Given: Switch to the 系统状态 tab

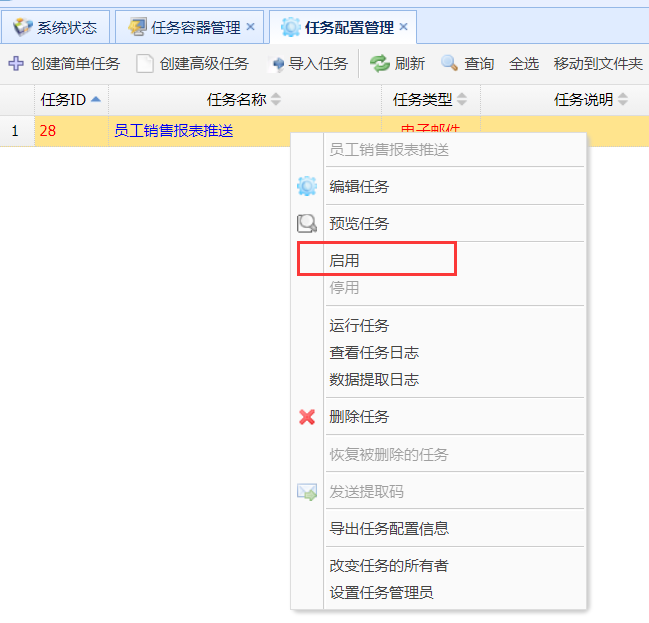Looking at the screenshot, I should tap(55, 27).
